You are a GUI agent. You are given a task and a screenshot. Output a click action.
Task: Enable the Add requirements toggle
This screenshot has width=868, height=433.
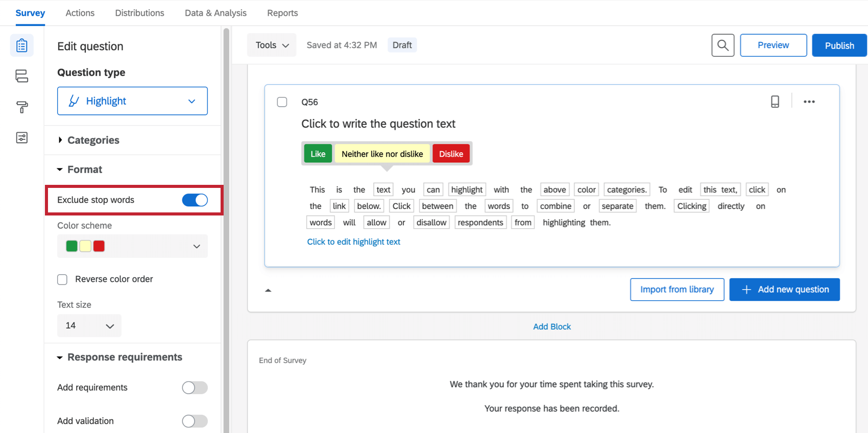point(195,388)
